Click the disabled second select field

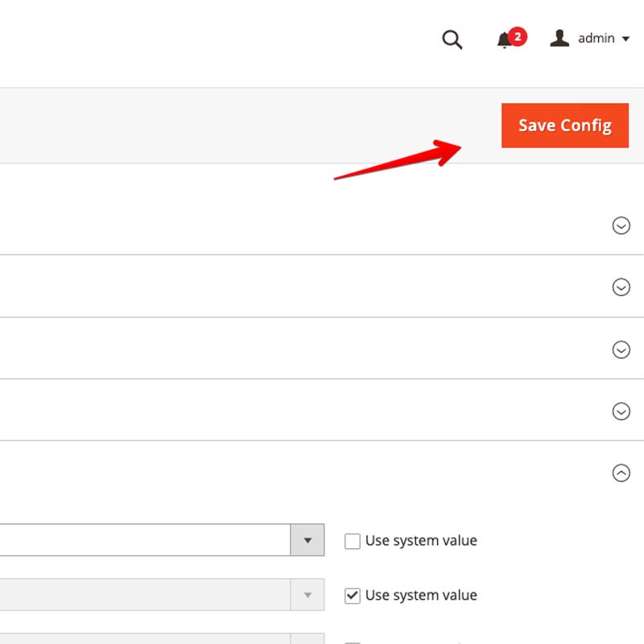(145, 595)
